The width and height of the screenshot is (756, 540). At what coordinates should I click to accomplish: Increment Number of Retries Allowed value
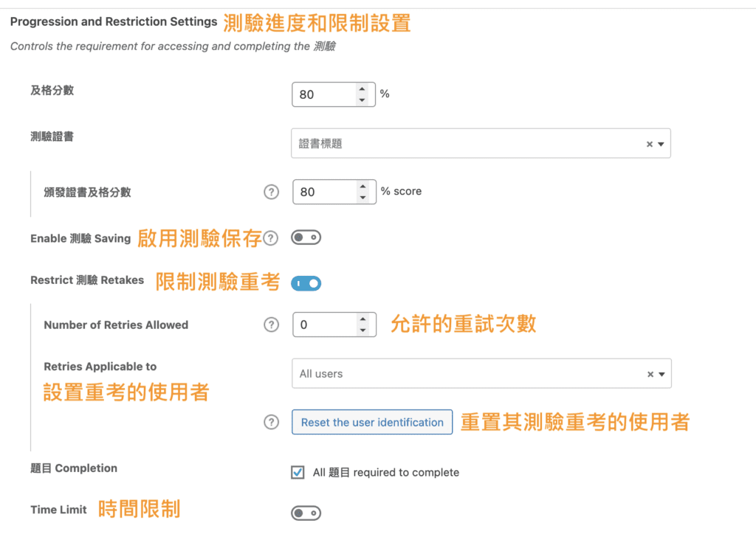[x=362, y=319]
